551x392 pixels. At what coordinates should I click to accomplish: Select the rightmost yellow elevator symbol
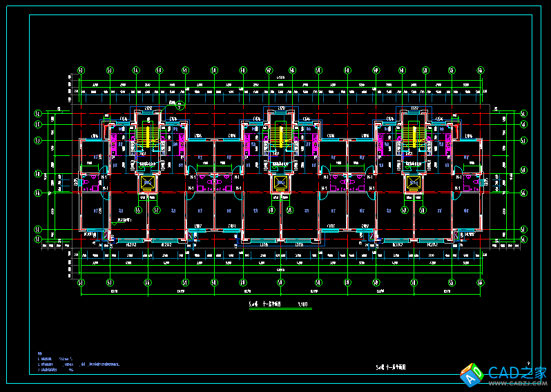412,183
